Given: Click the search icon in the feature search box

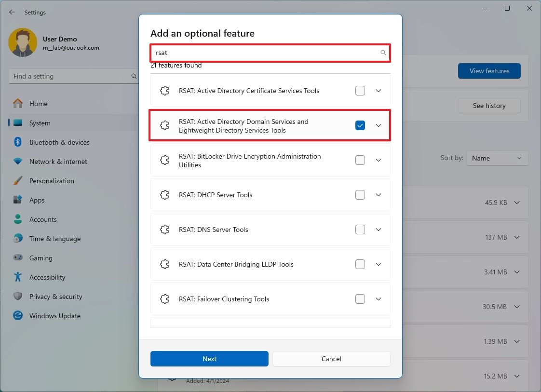Looking at the screenshot, I should click(x=382, y=53).
